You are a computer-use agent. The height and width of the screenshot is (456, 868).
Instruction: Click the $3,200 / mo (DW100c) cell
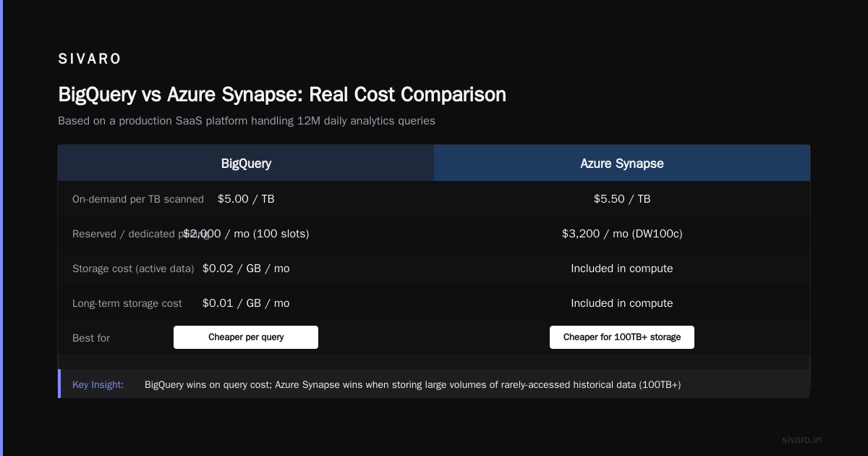[x=622, y=234]
